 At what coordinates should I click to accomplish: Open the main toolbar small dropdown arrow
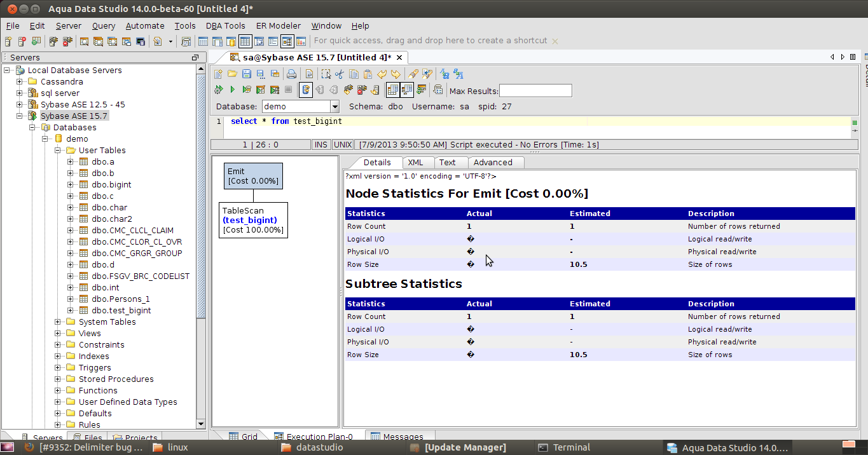[x=170, y=41]
